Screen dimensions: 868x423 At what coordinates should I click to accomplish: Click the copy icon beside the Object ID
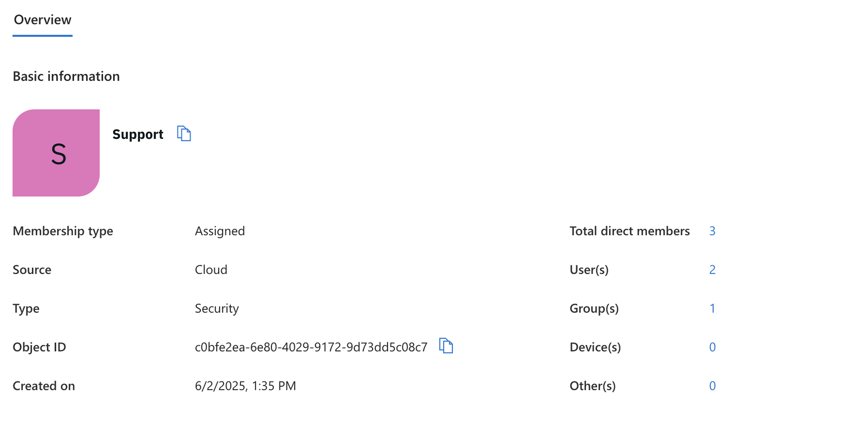coord(446,346)
